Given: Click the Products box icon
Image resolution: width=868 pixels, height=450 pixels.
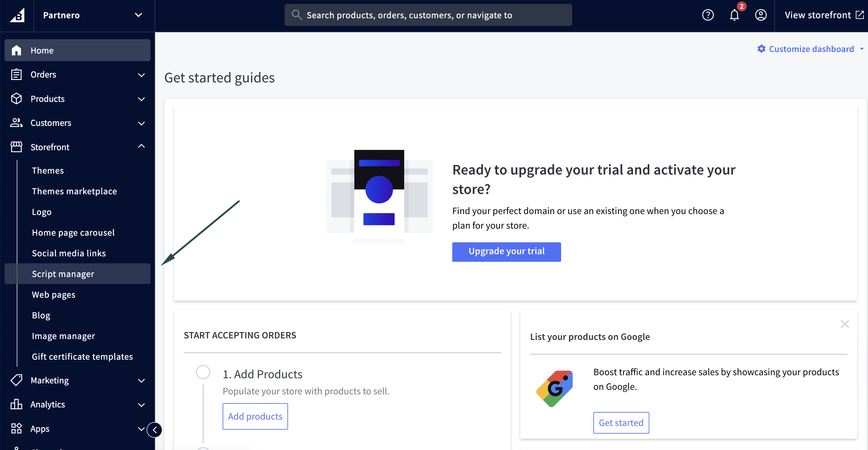Looking at the screenshot, I should click(x=16, y=99).
